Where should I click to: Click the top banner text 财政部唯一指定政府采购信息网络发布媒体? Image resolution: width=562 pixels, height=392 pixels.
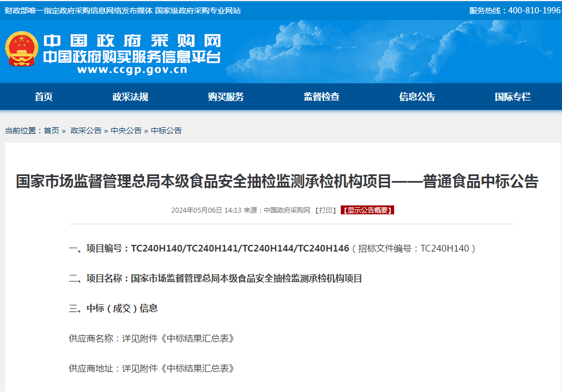coord(79,11)
